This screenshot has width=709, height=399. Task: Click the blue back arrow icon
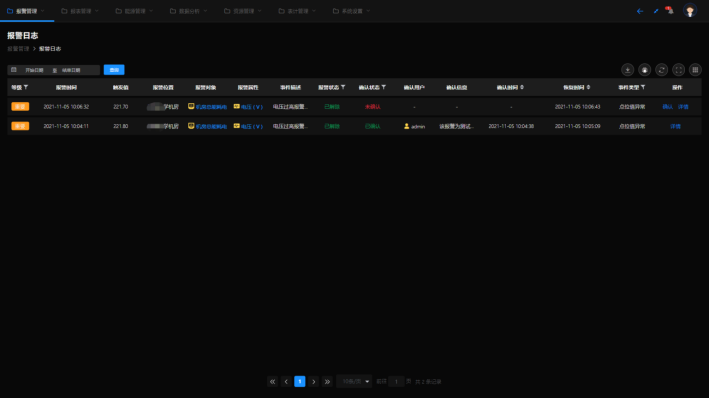640,11
